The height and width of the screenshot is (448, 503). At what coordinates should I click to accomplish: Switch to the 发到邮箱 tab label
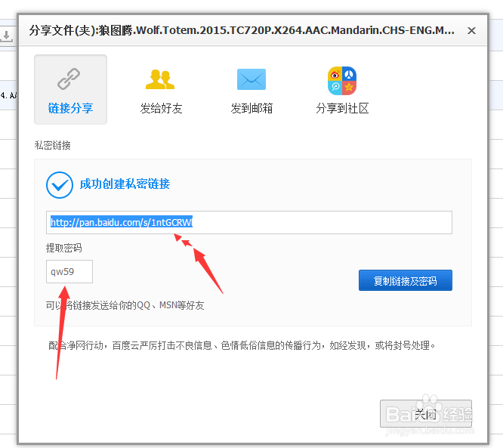[251, 109]
